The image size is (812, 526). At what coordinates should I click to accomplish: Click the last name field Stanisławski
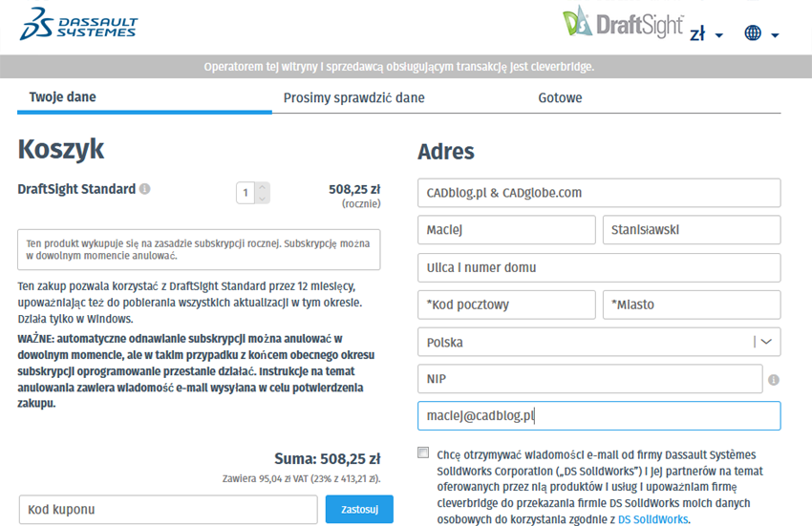(x=692, y=230)
